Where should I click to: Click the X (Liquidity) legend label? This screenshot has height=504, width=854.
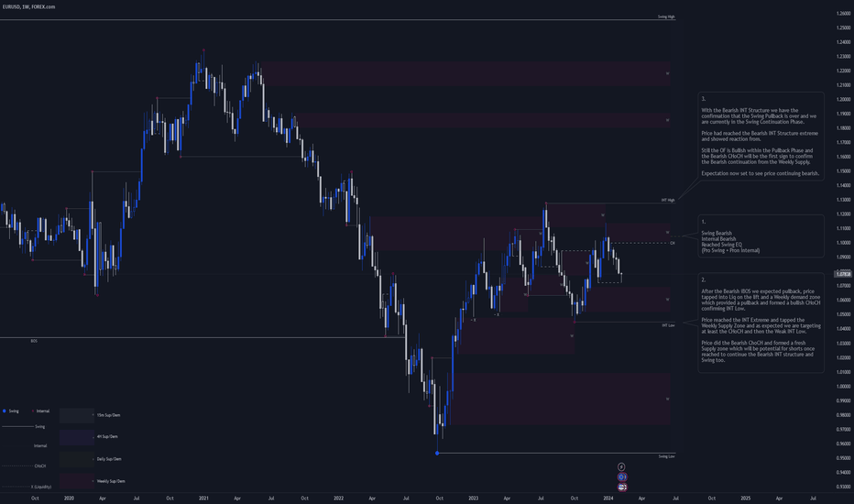[x=41, y=488]
